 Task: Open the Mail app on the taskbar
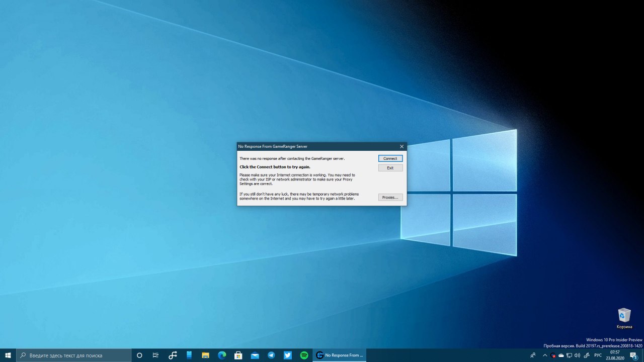[255, 355]
